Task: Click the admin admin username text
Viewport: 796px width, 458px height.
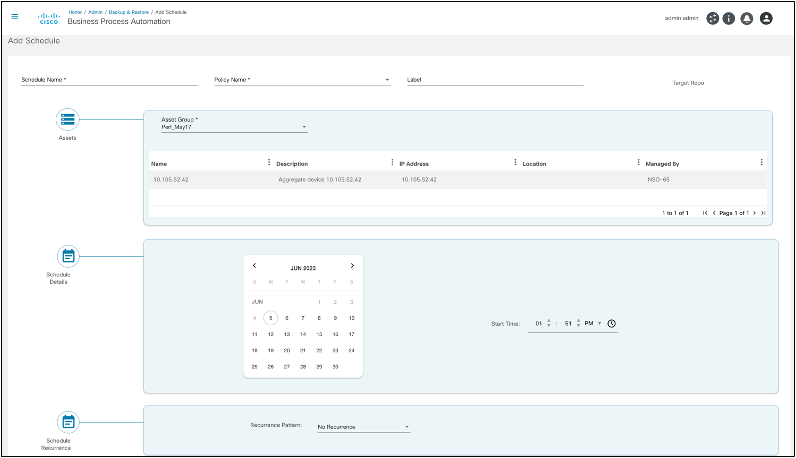Action: click(681, 18)
